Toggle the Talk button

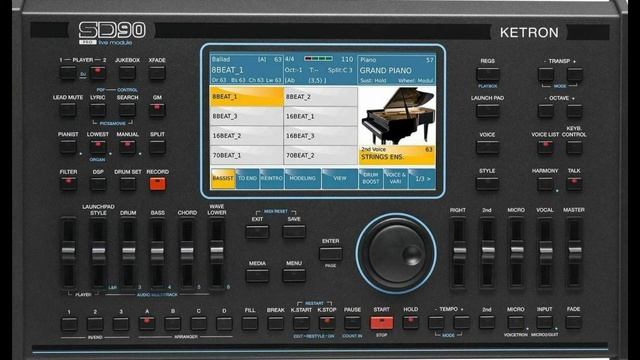click(x=574, y=184)
